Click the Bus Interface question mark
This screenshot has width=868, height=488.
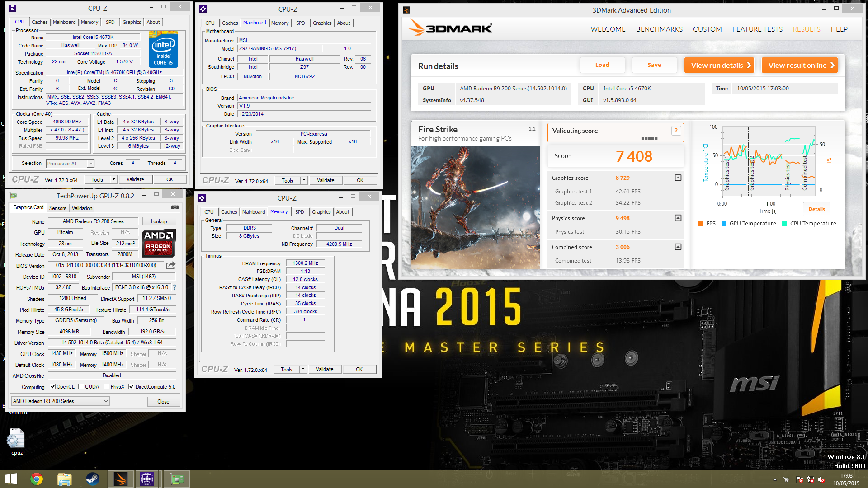pyautogui.click(x=175, y=287)
